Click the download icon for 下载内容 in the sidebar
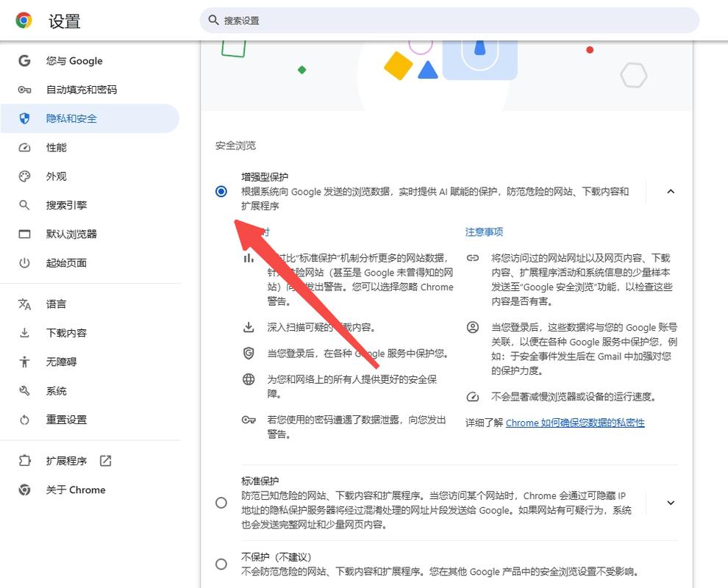This screenshot has height=588, width=728. coord(24,333)
